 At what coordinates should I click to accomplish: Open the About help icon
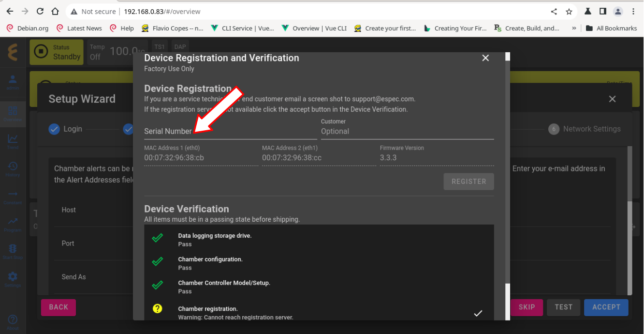(13, 322)
